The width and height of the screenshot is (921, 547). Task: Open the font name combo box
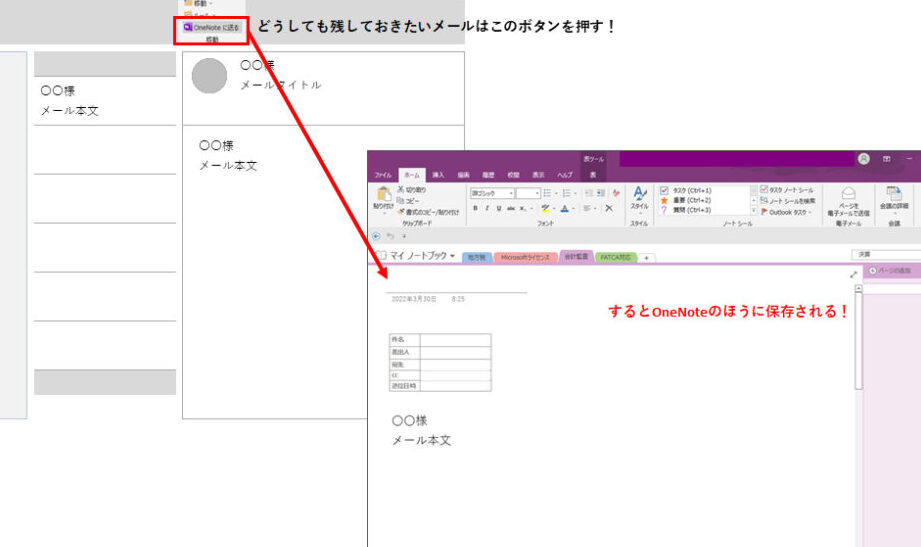click(x=492, y=193)
